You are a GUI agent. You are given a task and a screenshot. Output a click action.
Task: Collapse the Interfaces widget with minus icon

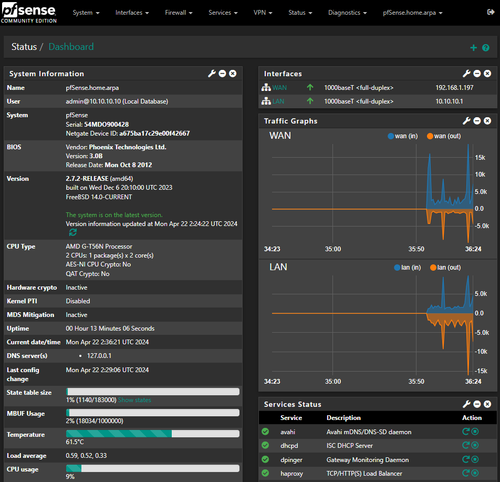tap(477, 73)
